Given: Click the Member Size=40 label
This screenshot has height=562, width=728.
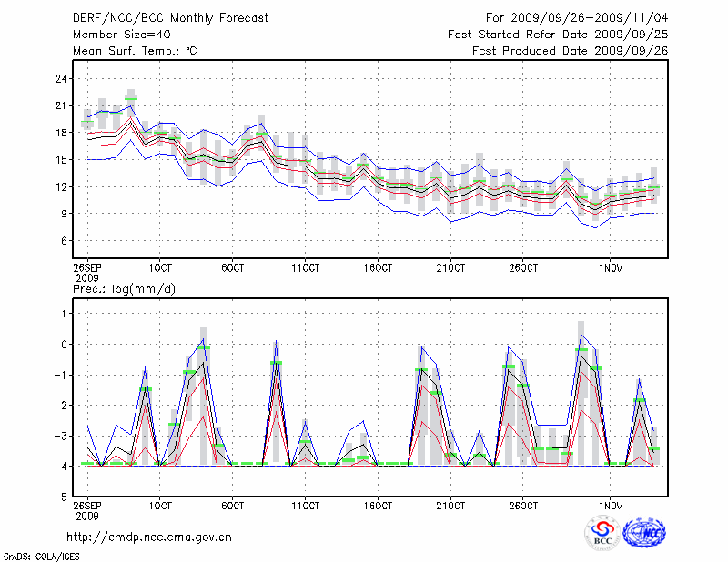Looking at the screenshot, I should [116, 35].
